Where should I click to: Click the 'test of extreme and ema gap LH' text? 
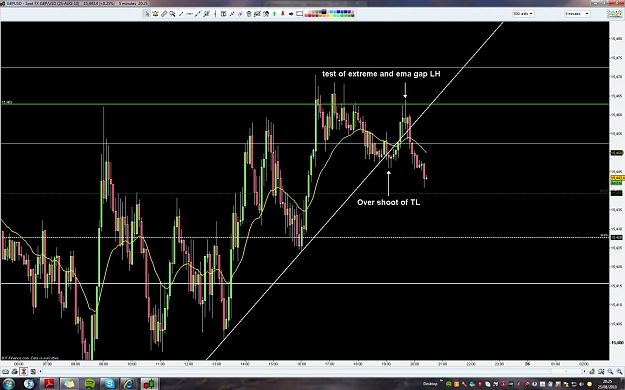click(x=381, y=74)
